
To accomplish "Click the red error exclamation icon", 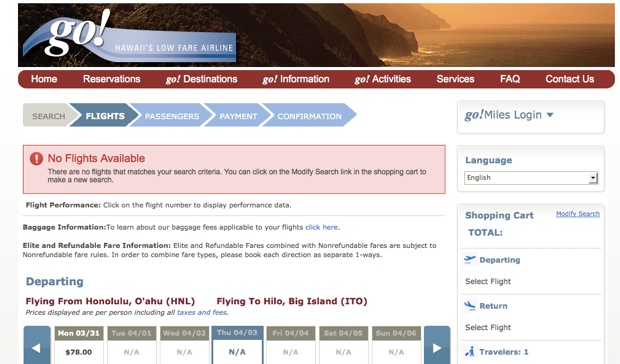I will pyautogui.click(x=36, y=159).
